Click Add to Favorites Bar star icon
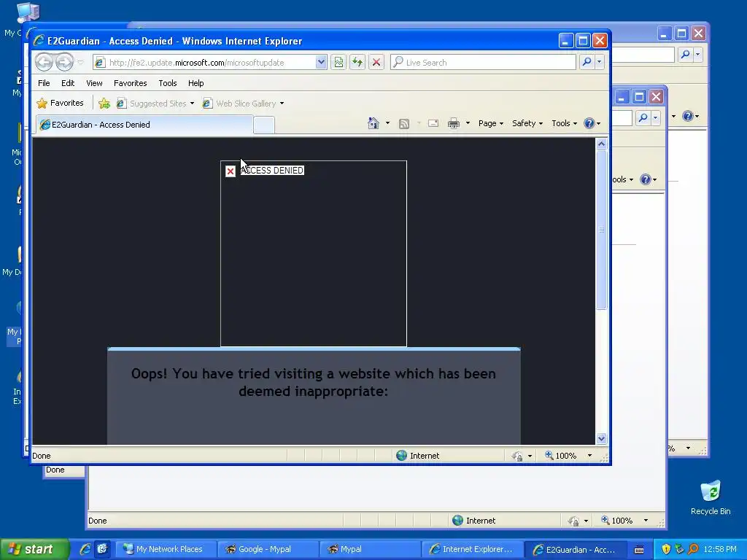Screen dimensions: 747x560 click(104, 104)
